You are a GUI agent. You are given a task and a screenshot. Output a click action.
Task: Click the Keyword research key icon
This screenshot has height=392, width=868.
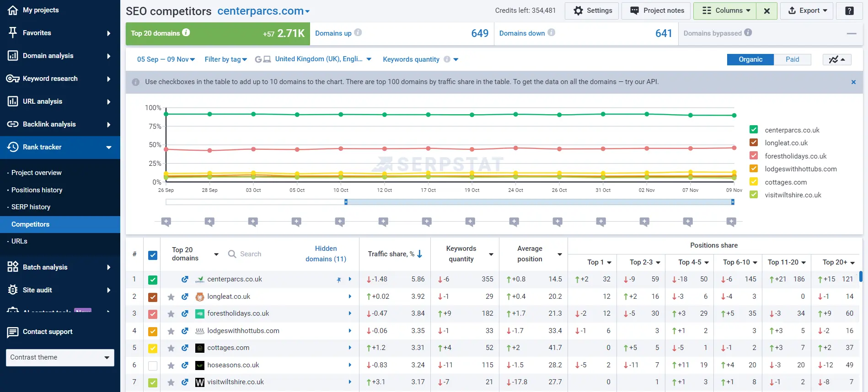(13, 79)
